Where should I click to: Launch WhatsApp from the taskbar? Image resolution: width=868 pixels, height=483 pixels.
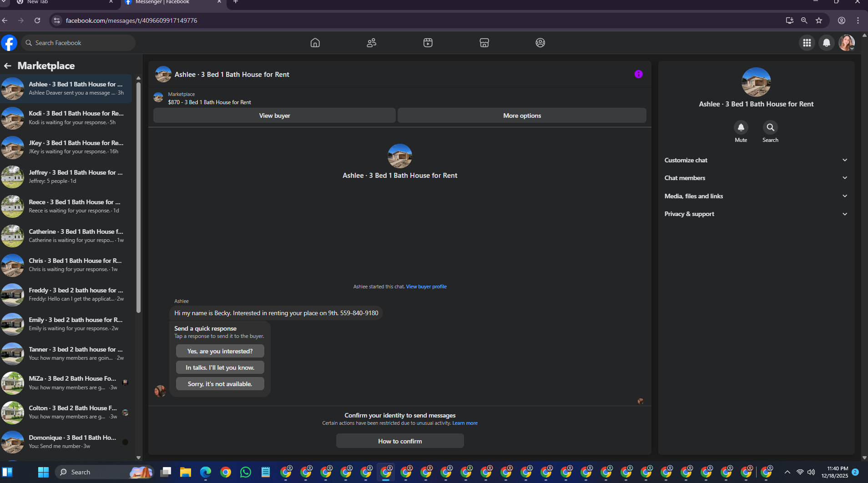coord(246,472)
